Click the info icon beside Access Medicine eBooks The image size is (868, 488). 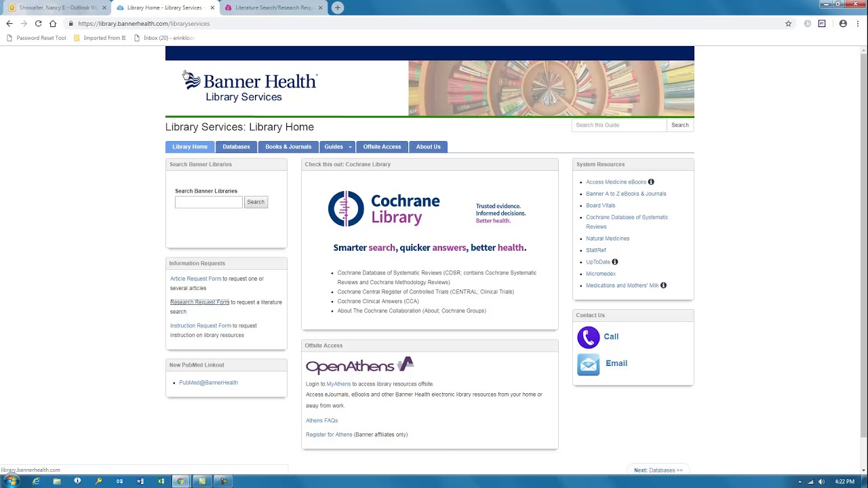pyautogui.click(x=651, y=182)
